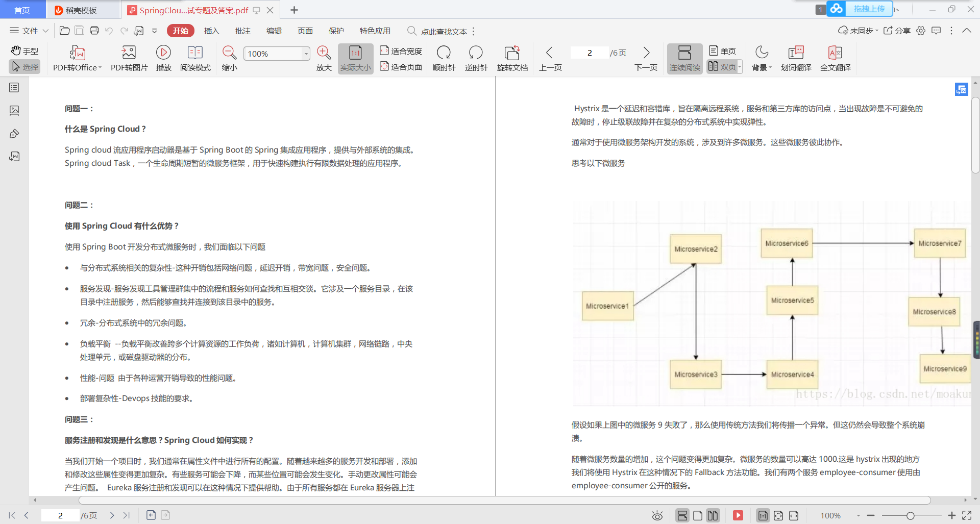Convert PDF to image with PDF转图片
This screenshot has height=524, width=980.
coord(129,59)
